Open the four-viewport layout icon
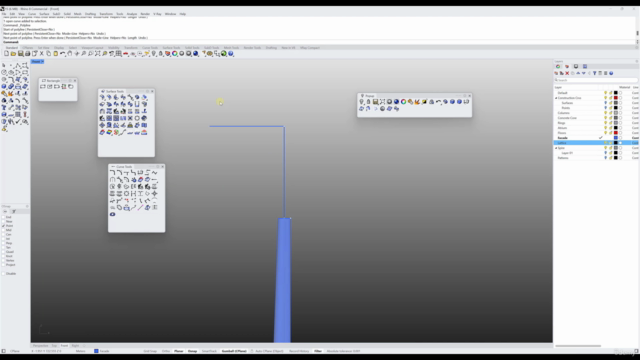The width and height of the screenshot is (640, 360). tap(118, 53)
